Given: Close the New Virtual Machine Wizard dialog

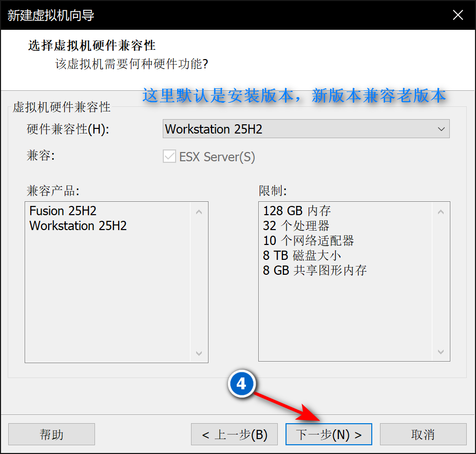Looking at the screenshot, I should [458, 14].
